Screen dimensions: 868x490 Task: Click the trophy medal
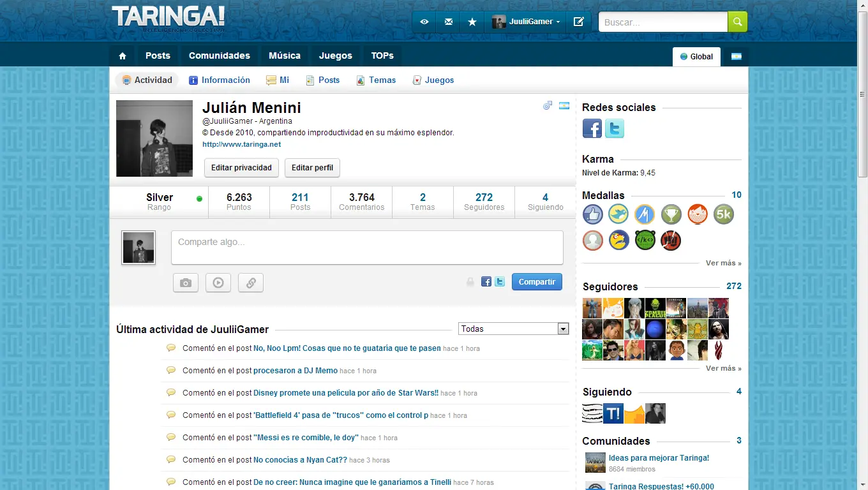pyautogui.click(x=671, y=214)
